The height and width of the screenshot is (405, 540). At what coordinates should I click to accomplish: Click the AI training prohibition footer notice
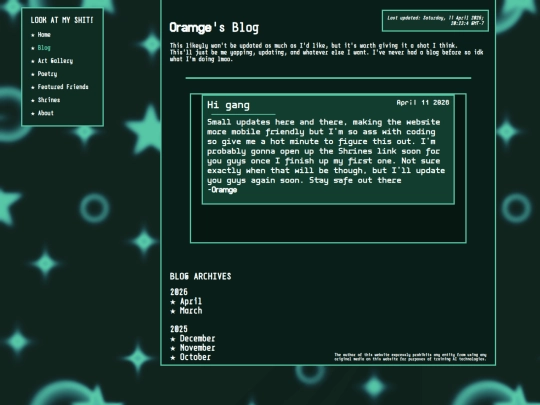(410, 357)
